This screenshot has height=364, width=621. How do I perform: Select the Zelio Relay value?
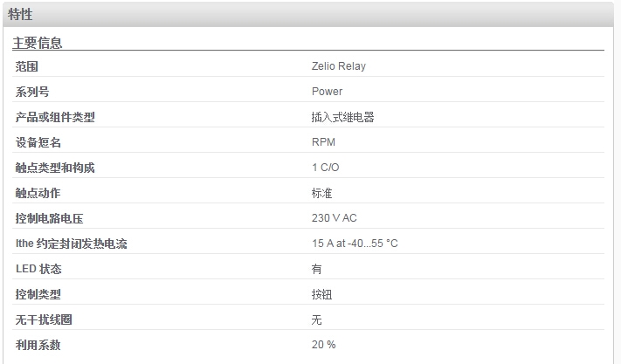pos(339,66)
